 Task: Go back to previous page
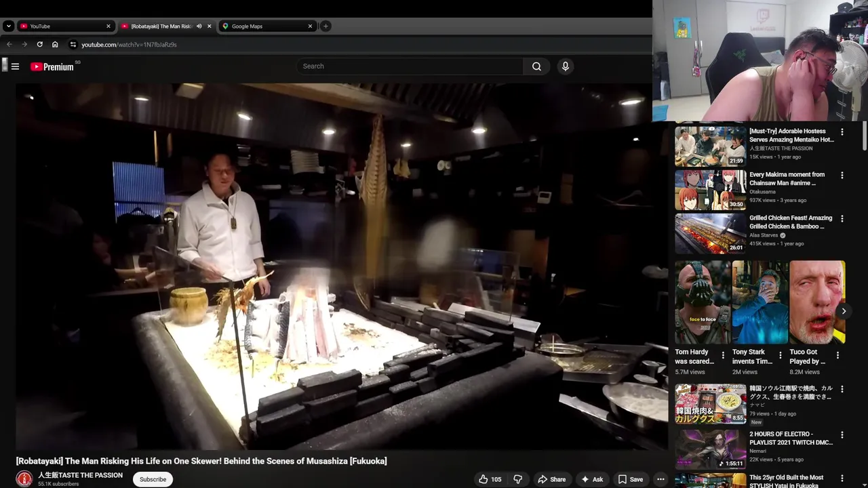pos(9,45)
